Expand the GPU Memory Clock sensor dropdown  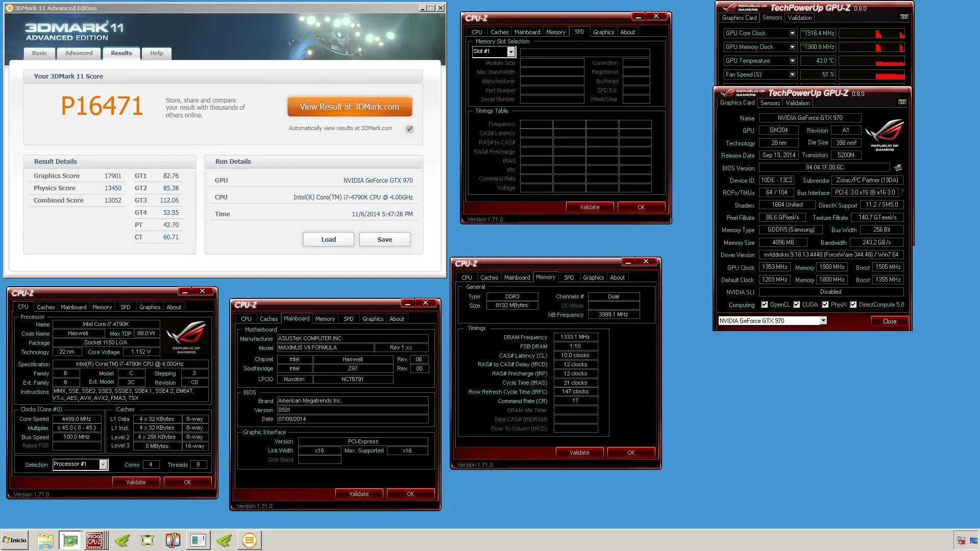[x=792, y=47]
